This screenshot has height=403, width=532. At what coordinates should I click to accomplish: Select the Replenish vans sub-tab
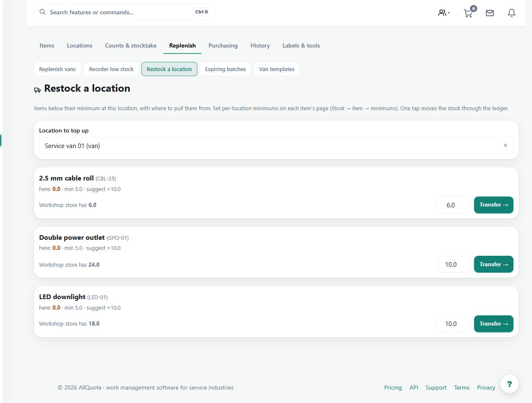(x=57, y=69)
